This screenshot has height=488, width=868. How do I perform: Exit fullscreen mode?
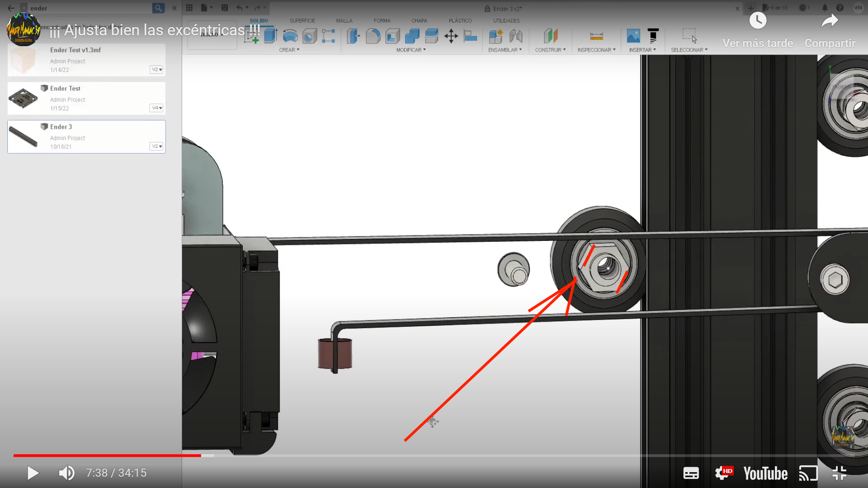pyautogui.click(x=839, y=473)
